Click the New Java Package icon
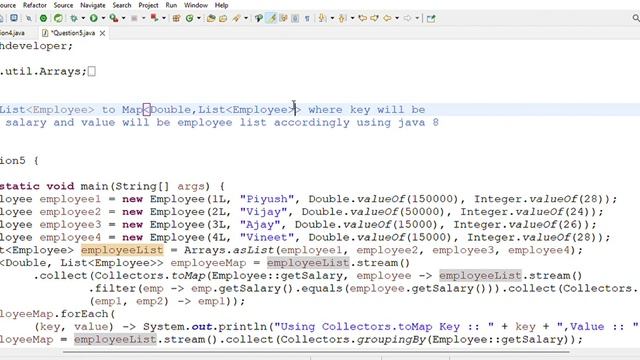This screenshot has height=360, width=640. 176,18
